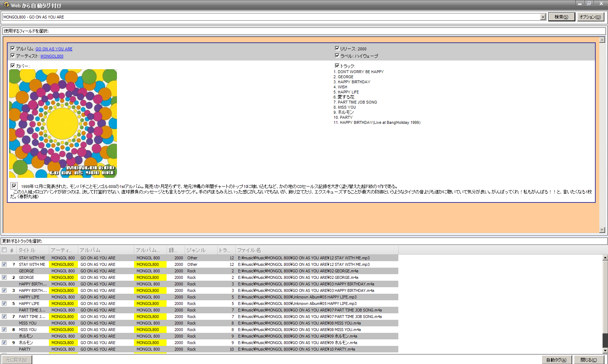This screenshot has width=608, height=364.
Task: Click the highlighted MONGOL800 artist cell in MISS YOU row
Action: (63, 330)
